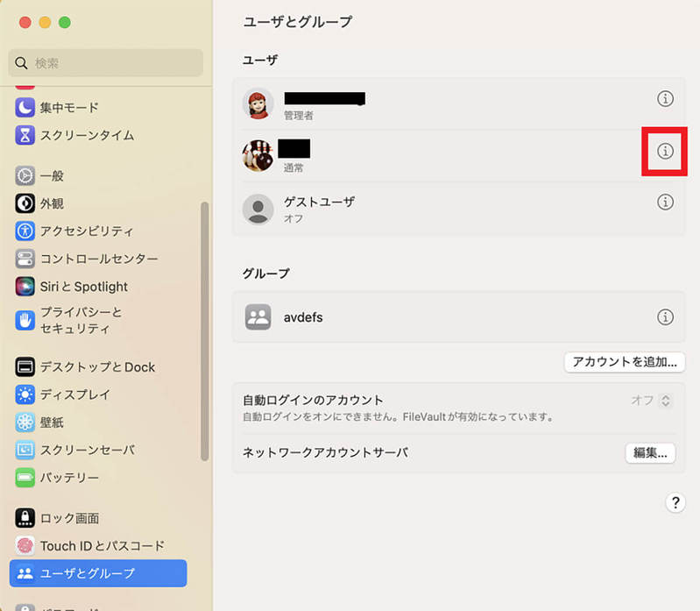Open 外観 label in the sidebar
The image size is (700, 611).
[x=52, y=203]
